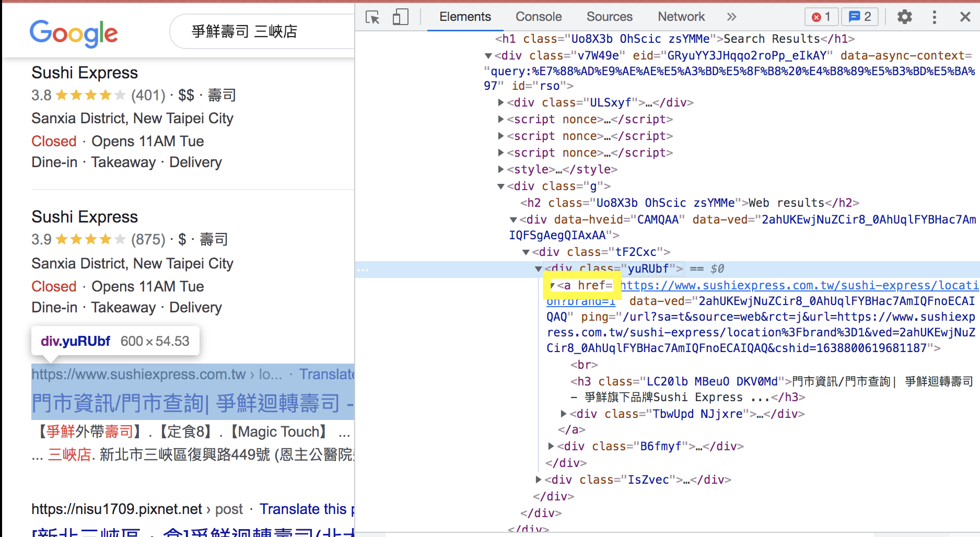The height and width of the screenshot is (537, 980).
Task: Select the h3 class LC20lb element line
Action: point(772,390)
